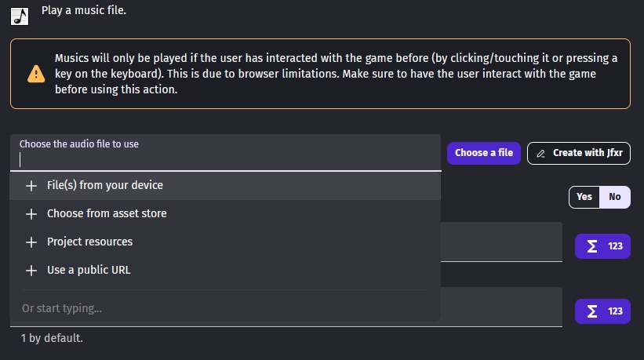Click the music note action icon
The height and width of the screenshot is (360, 644).
(20, 16)
